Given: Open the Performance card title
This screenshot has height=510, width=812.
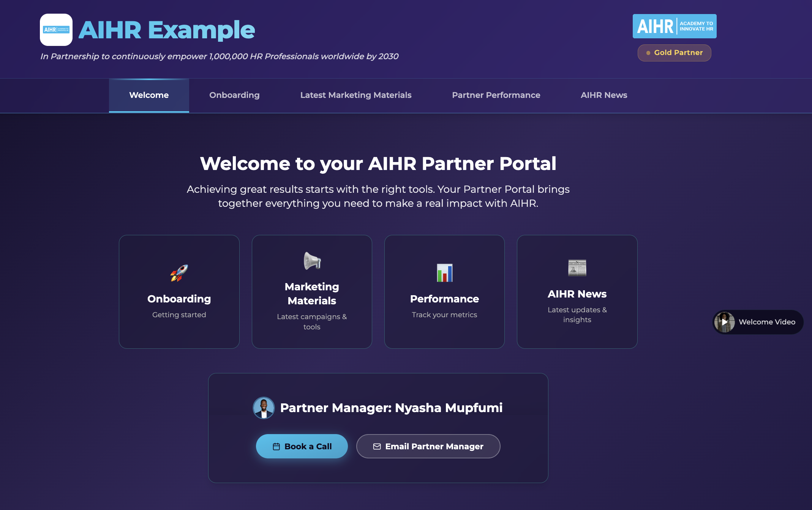Looking at the screenshot, I should (x=444, y=299).
